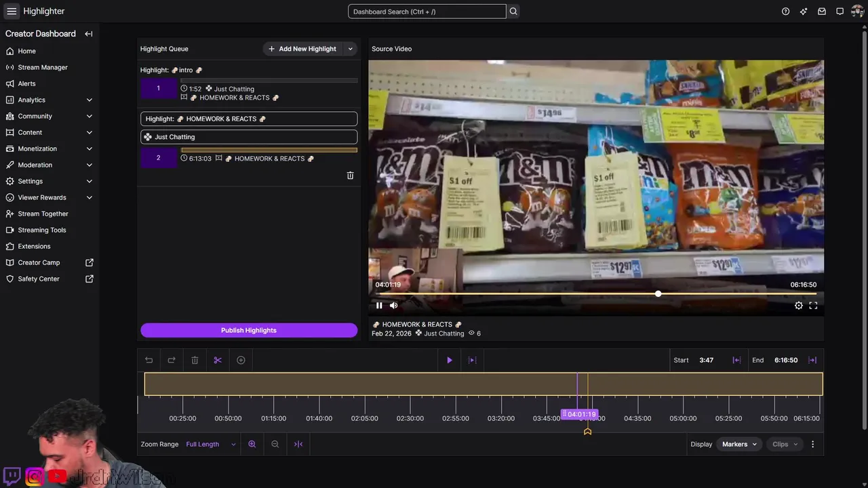Screen dimensions: 868x488
Task: Click the End time value 6:16:50
Action: (786, 361)
